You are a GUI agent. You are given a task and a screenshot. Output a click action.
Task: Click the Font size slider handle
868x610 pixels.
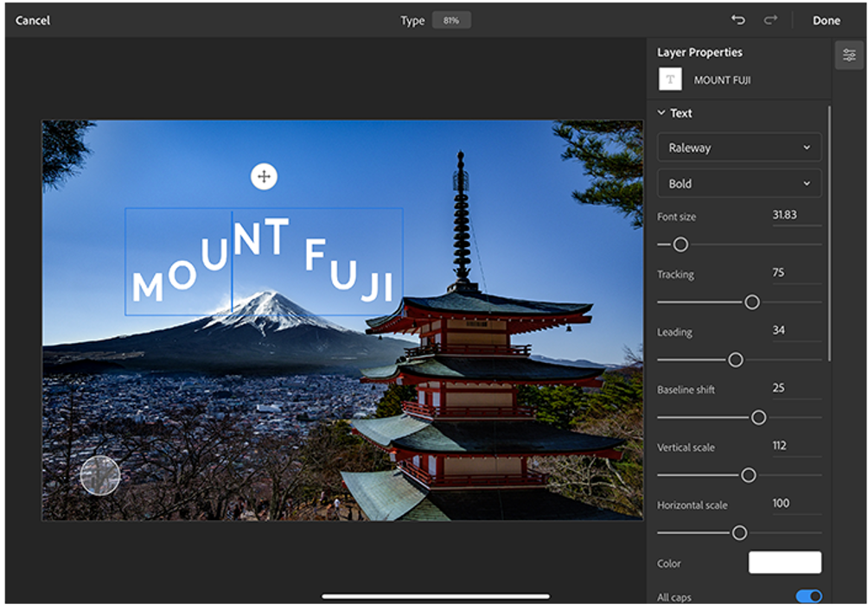(680, 245)
